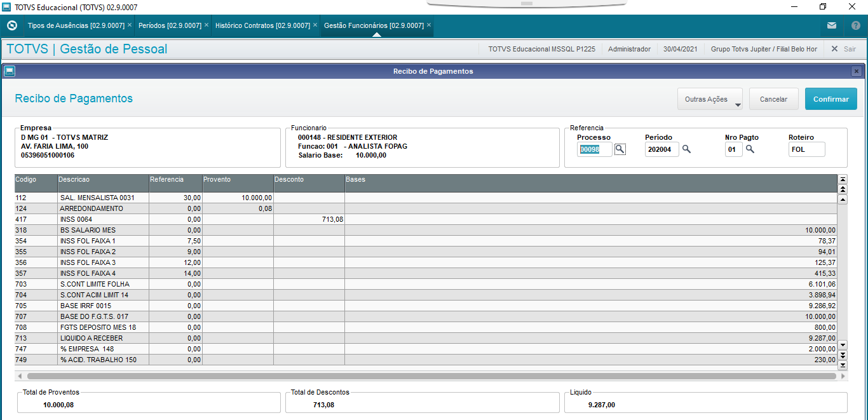Click the help question mark icon
This screenshot has height=420, width=868.
point(855,26)
